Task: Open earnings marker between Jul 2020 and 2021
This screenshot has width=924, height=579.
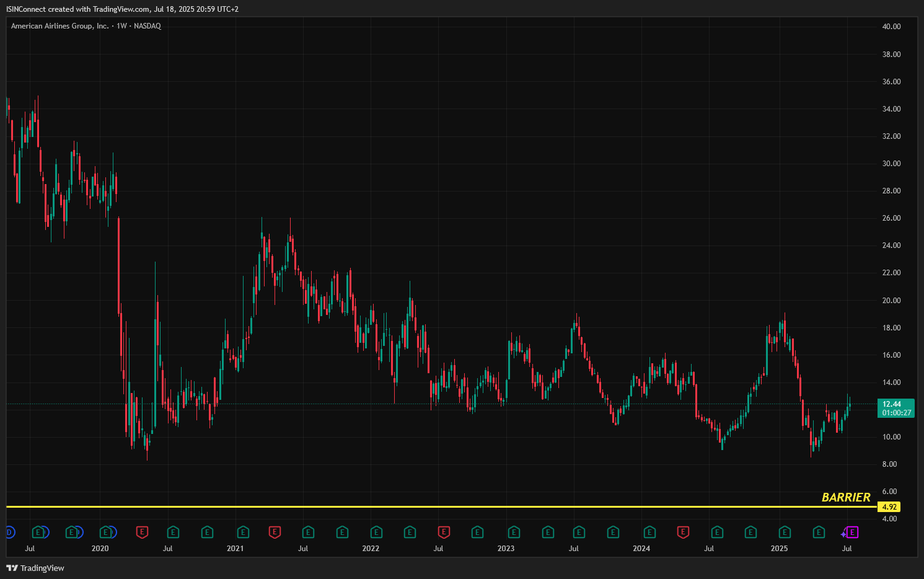Action: (207, 532)
